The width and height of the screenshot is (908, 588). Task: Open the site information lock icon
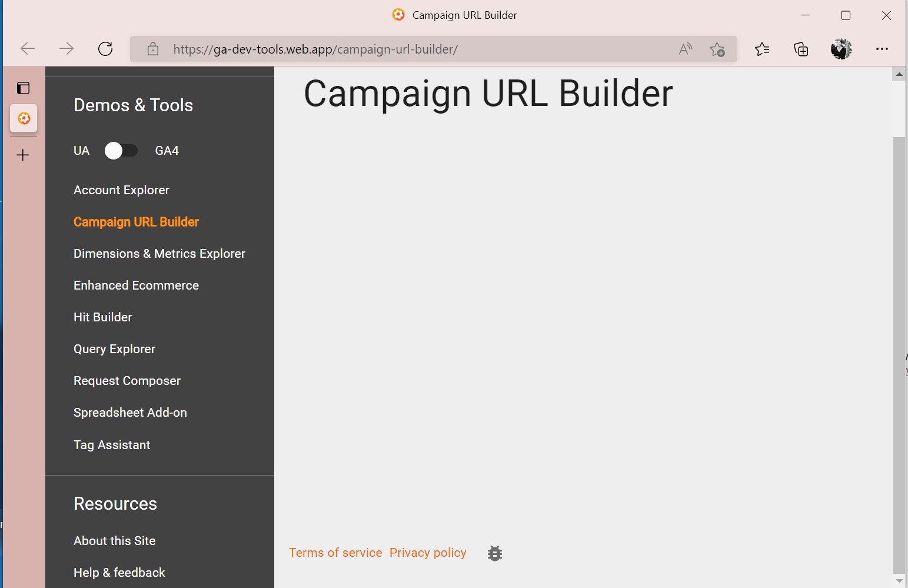[153, 49]
